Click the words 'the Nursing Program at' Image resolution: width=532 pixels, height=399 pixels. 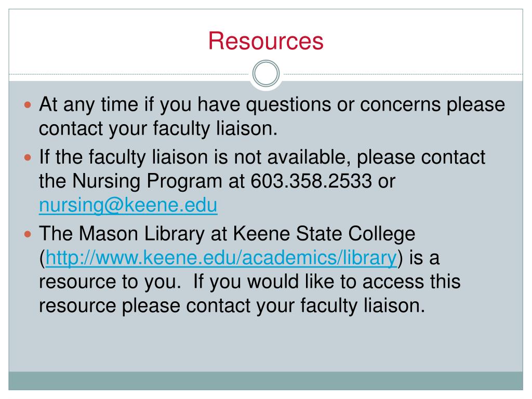pyautogui.click(x=142, y=181)
